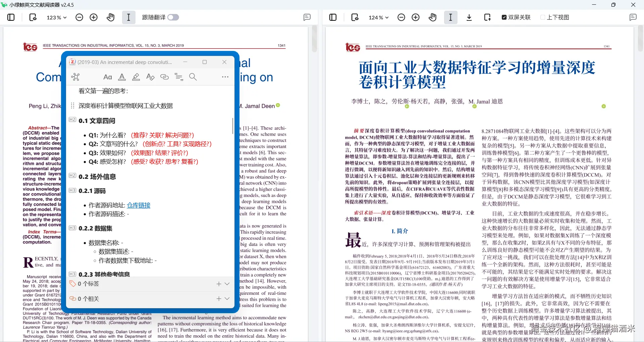Open the comment panel icon at top right
The width and height of the screenshot is (644, 342).
(633, 17)
